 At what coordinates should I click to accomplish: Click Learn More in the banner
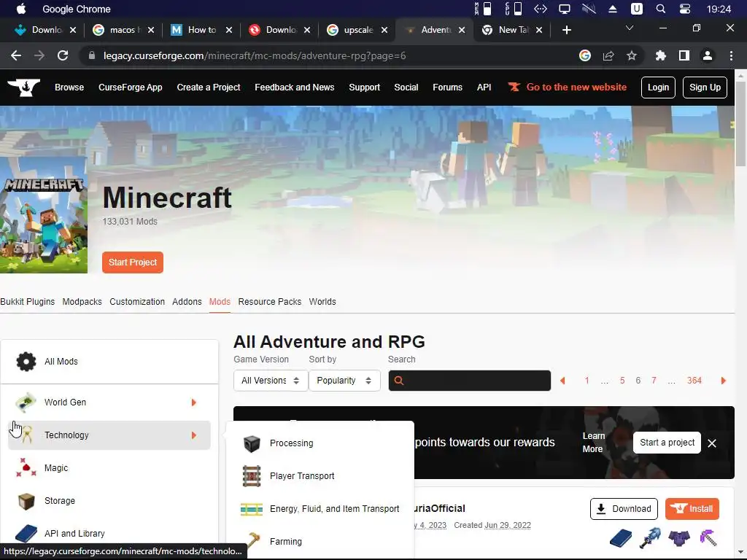coord(593,443)
